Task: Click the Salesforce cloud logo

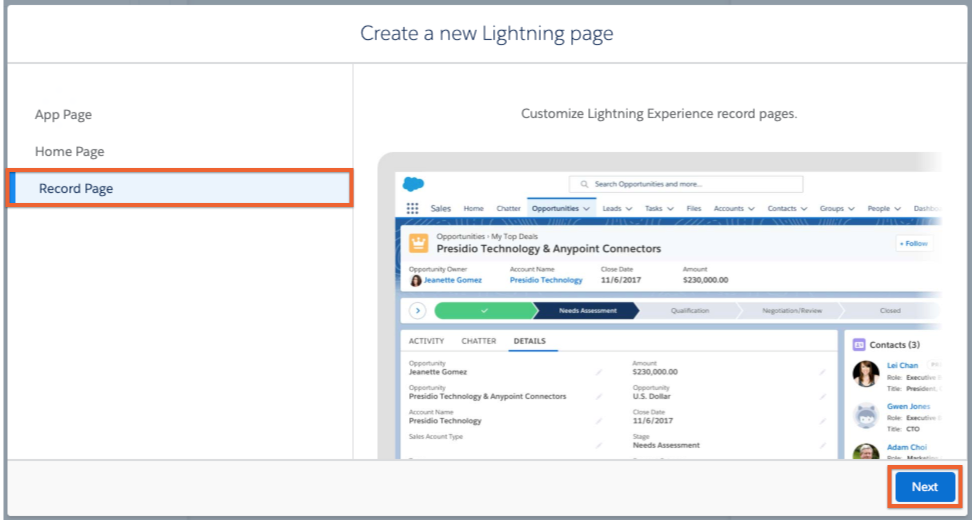Action: [x=413, y=184]
